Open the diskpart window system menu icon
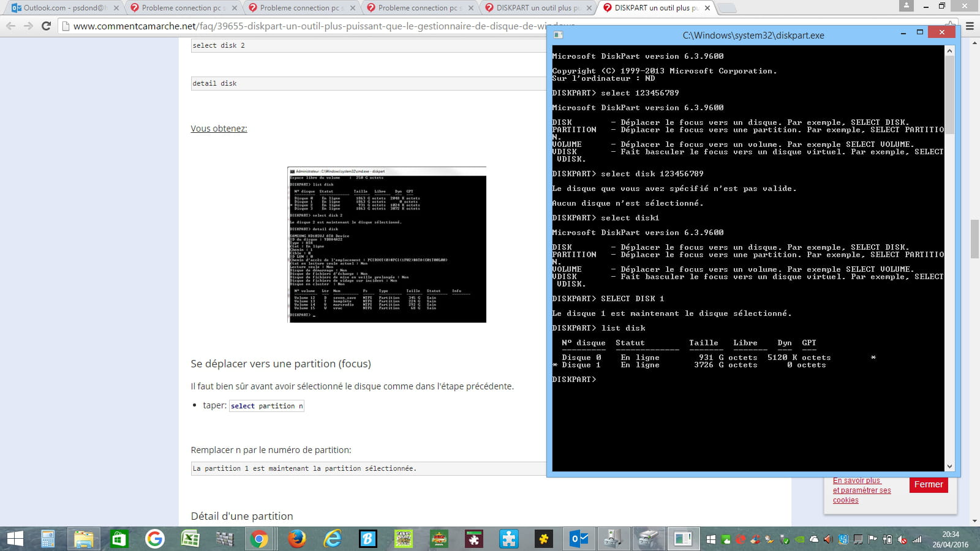This screenshot has width=980, height=551. point(558,35)
